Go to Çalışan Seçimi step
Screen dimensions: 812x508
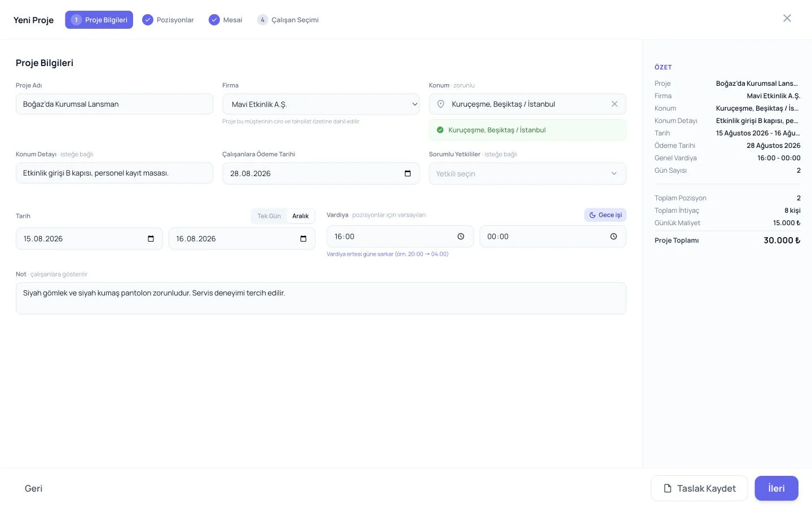[x=288, y=20]
